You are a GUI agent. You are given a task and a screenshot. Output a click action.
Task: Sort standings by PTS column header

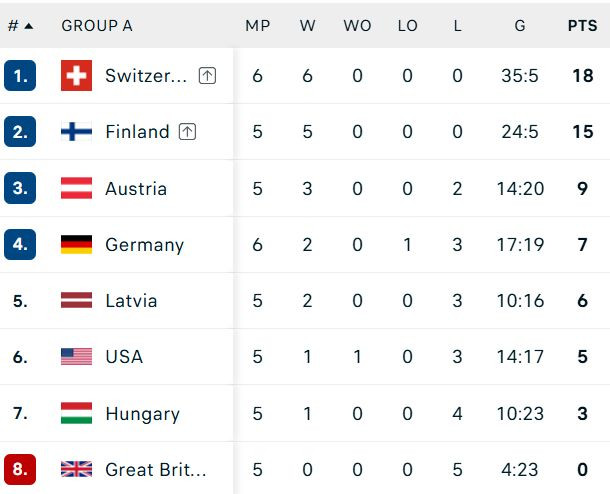tap(582, 26)
